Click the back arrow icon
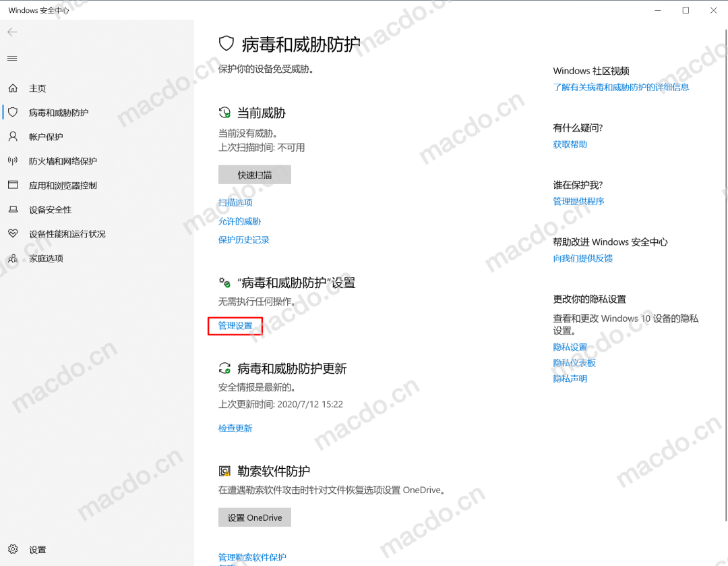Image resolution: width=728 pixels, height=566 pixels. [x=13, y=32]
